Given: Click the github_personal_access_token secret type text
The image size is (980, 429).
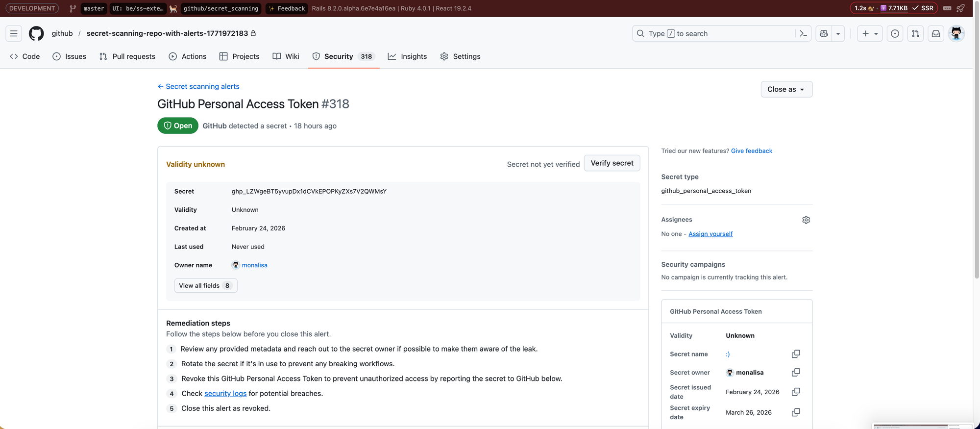Looking at the screenshot, I should (706, 191).
